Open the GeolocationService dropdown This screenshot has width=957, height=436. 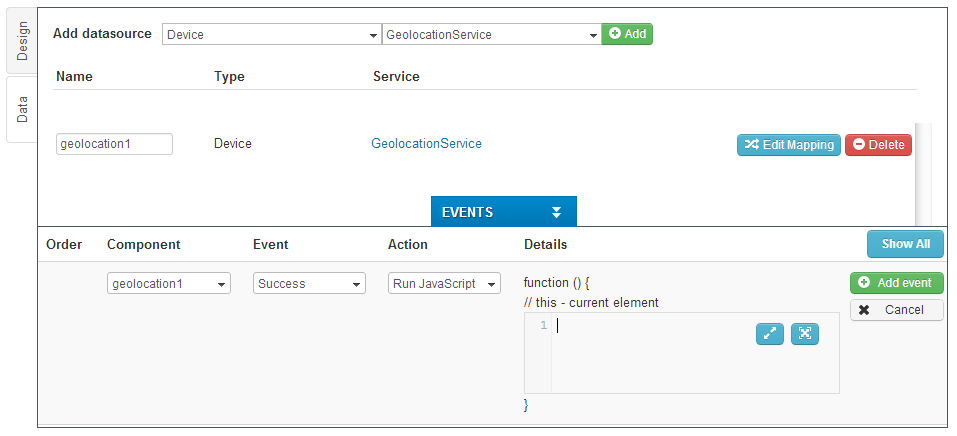pyautogui.click(x=490, y=34)
